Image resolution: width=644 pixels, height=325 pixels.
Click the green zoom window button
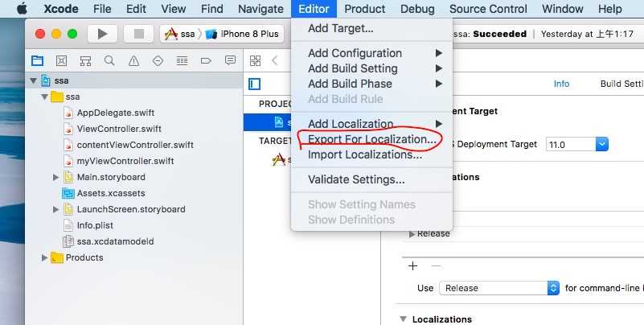(72, 34)
